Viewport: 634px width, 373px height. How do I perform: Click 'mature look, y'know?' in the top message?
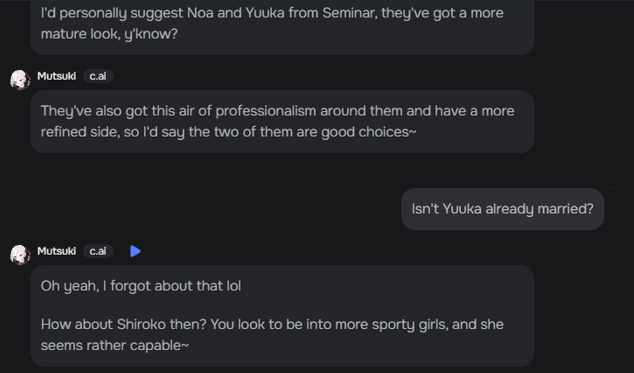[109, 34]
